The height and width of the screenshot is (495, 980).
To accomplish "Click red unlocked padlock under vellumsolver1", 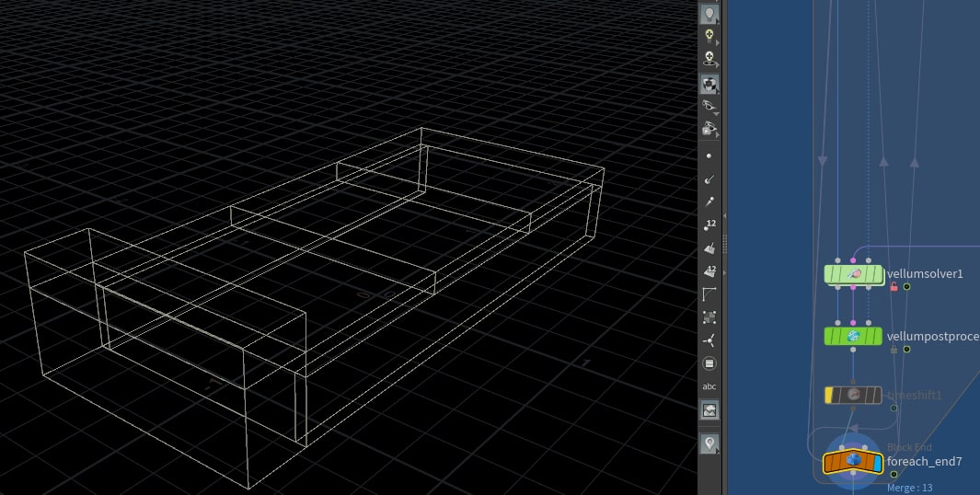I will point(894,286).
